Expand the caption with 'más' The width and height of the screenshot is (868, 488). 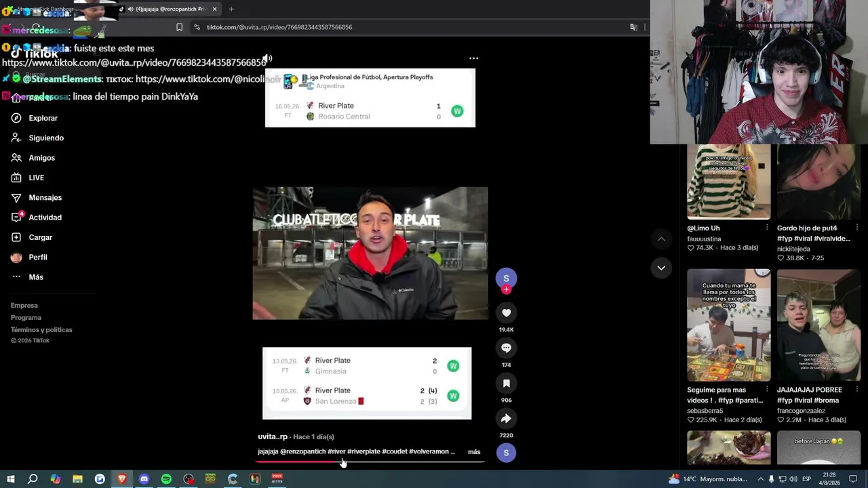coord(474,452)
